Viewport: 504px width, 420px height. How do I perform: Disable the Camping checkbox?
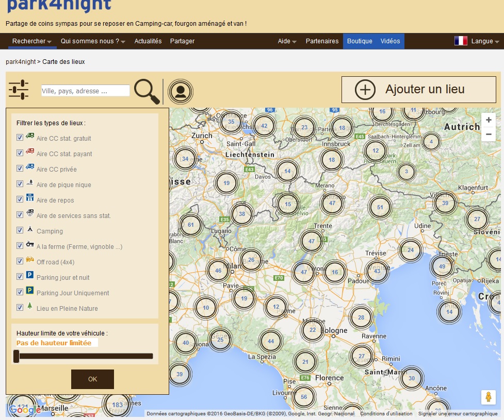point(20,230)
